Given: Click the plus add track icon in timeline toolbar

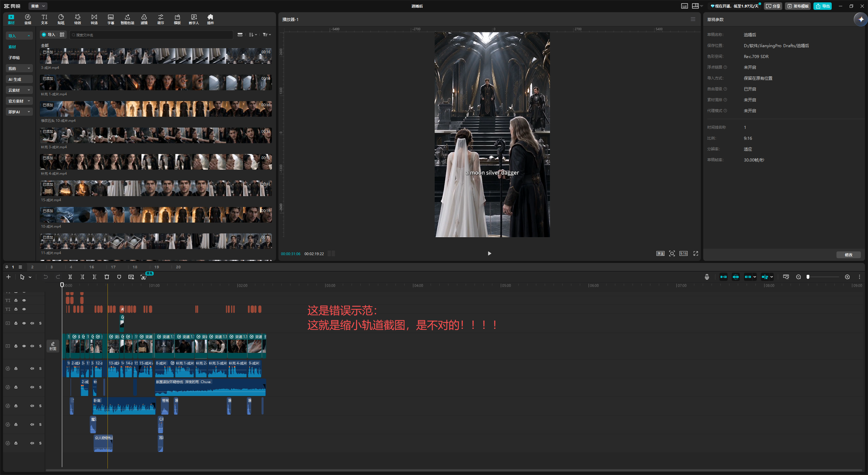Looking at the screenshot, I should coord(8,277).
